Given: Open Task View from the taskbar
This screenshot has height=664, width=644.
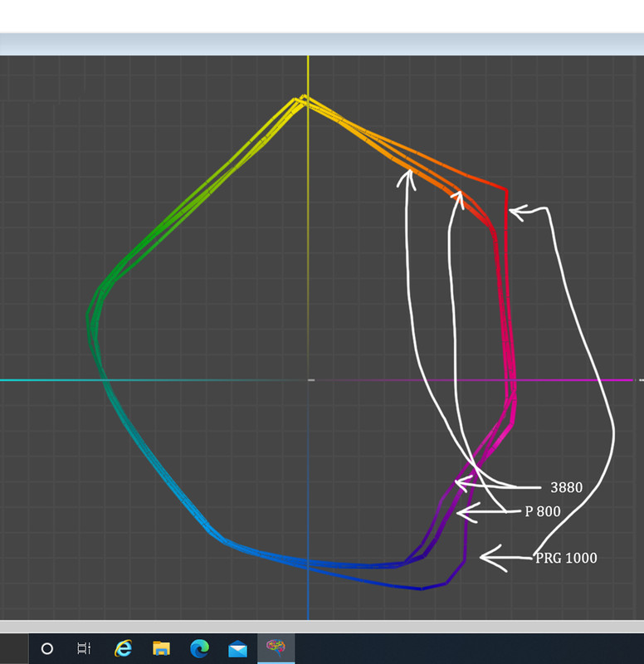Looking at the screenshot, I should (x=84, y=648).
